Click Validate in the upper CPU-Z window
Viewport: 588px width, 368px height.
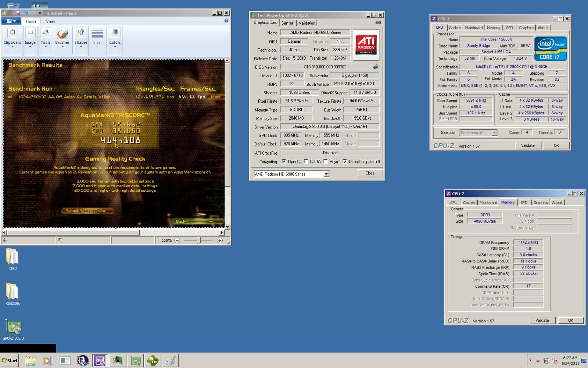(528, 145)
